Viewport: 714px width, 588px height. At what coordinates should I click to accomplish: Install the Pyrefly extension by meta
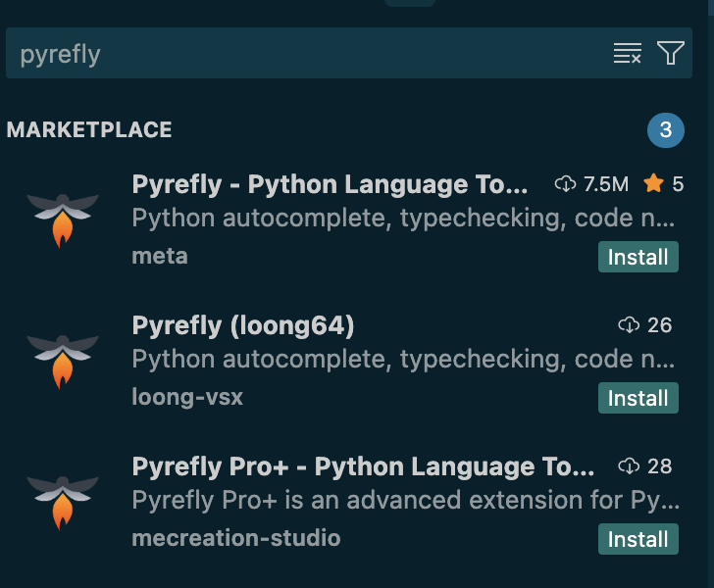pyautogui.click(x=637, y=257)
